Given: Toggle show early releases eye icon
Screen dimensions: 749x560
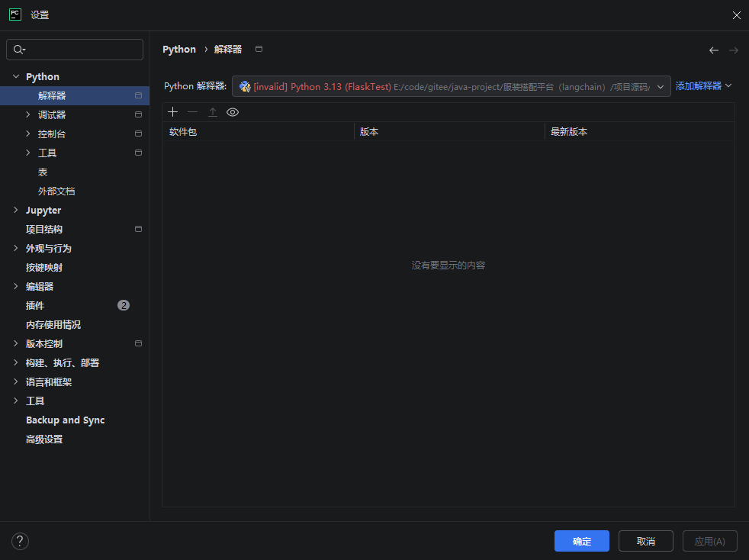Looking at the screenshot, I should [233, 112].
